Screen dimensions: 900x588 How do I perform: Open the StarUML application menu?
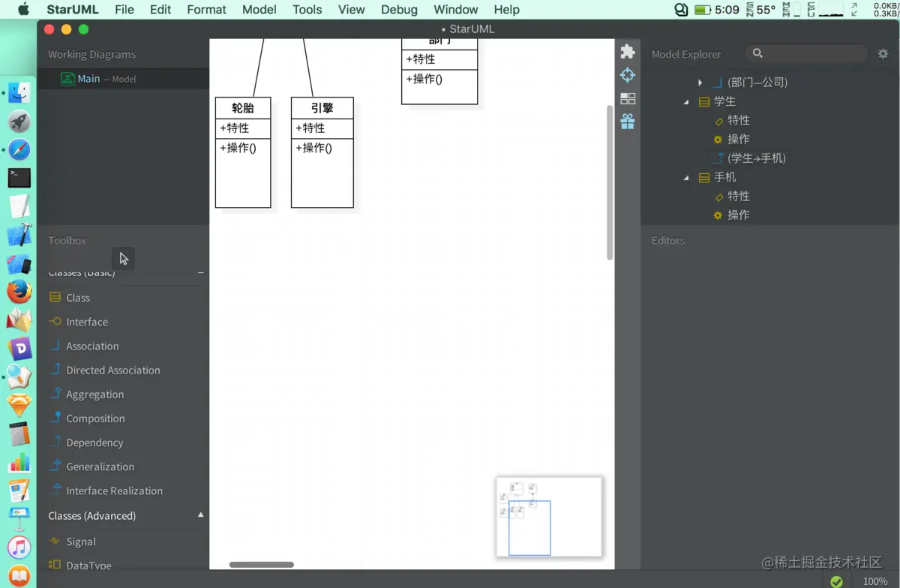(x=73, y=10)
